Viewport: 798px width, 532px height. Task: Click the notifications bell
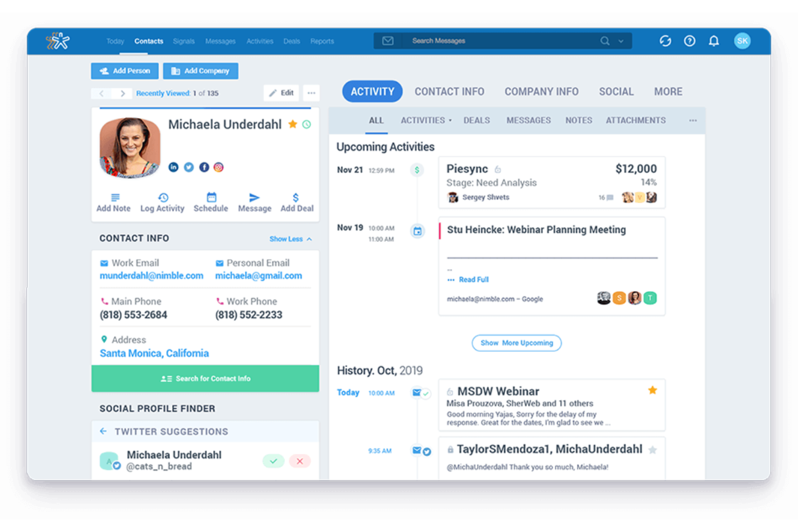tap(713, 40)
